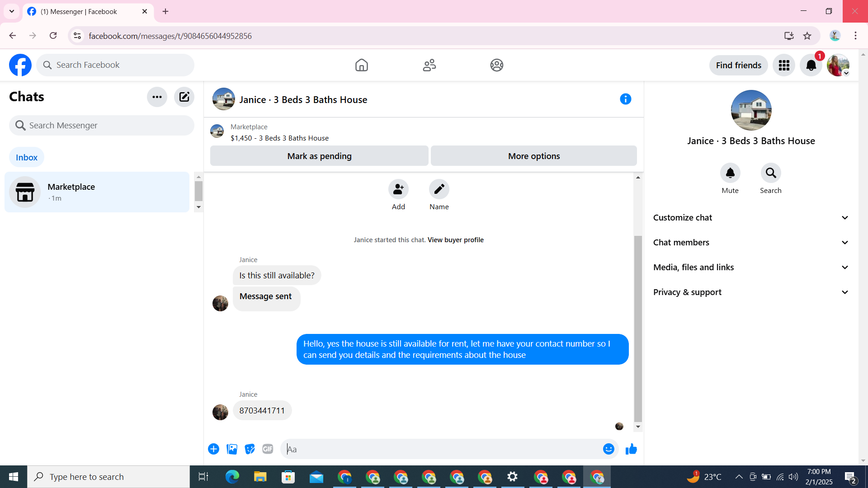The height and width of the screenshot is (488, 868).
Task: Go to the Facebook Home tab
Action: [x=361, y=65]
